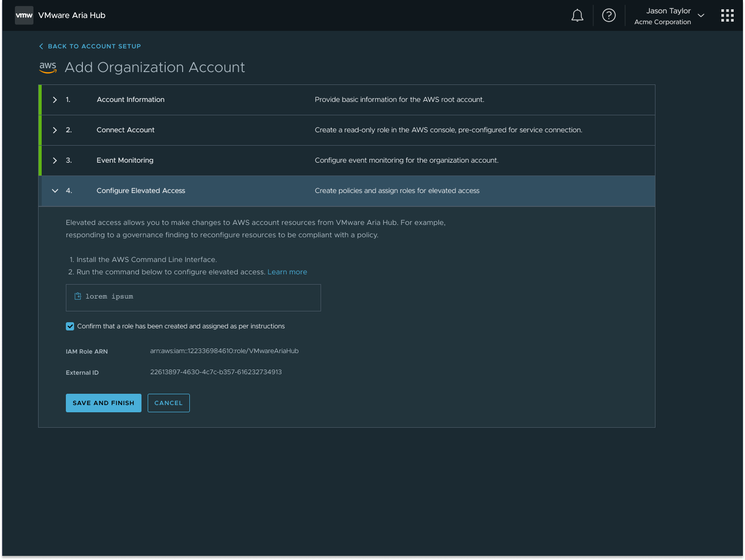Click 'Create policies and assign roles for elevated access'

pyautogui.click(x=397, y=191)
